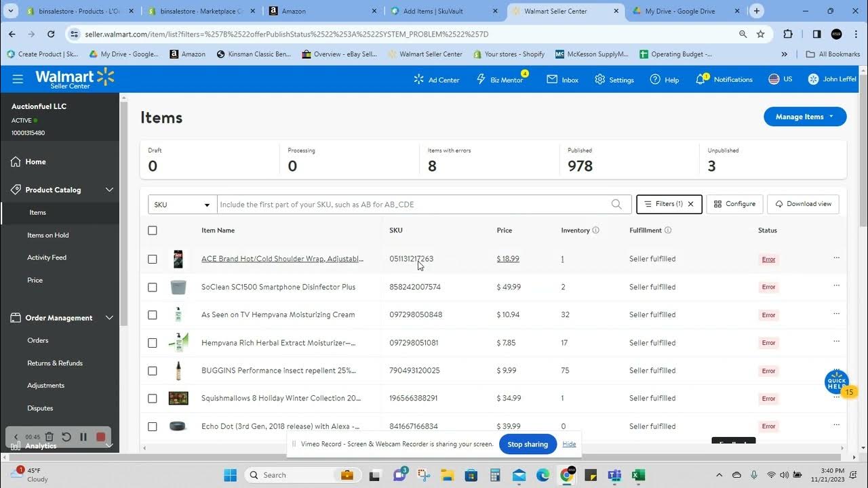Check the BUGGINS insect repellent row
868x488 pixels.
tap(153, 371)
